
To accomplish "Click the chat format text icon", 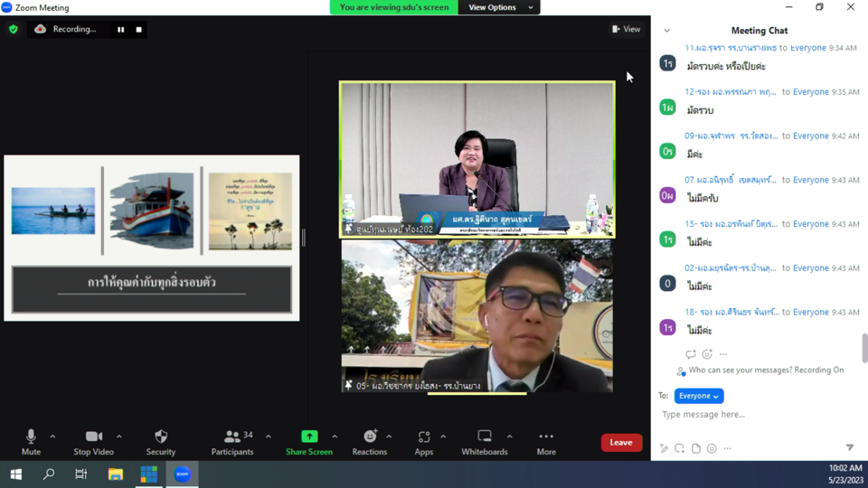I will click(x=664, y=448).
